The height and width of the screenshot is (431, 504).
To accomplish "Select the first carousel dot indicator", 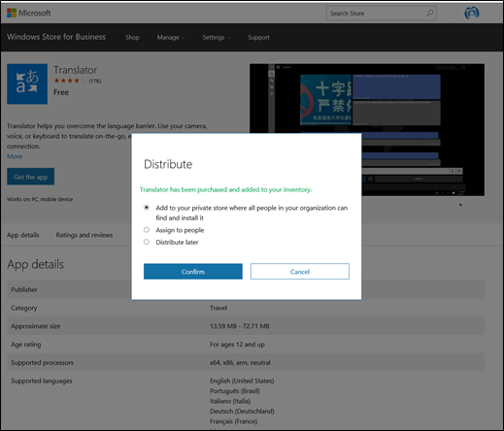I will (x=460, y=205).
